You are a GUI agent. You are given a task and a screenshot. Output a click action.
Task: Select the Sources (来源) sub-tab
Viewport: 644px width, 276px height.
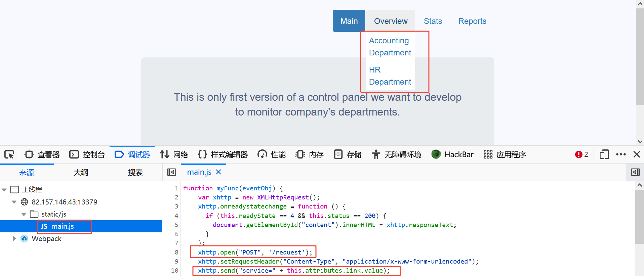pyautogui.click(x=27, y=173)
